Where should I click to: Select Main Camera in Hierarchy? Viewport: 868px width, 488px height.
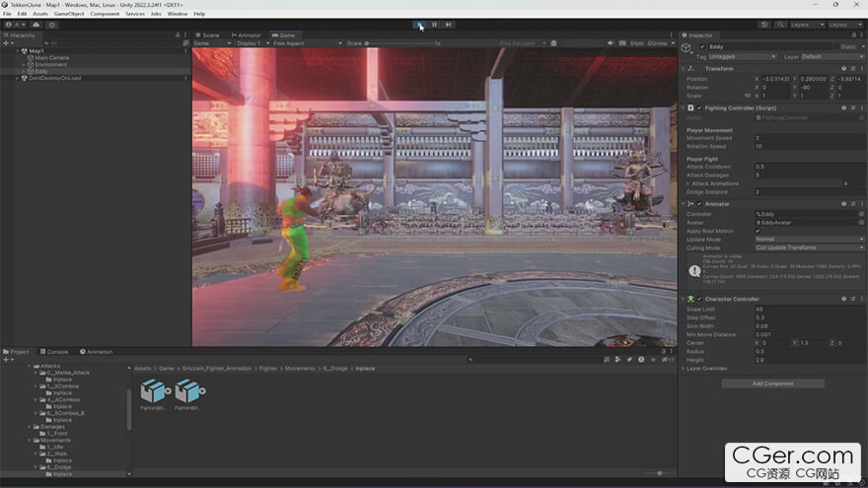pyautogui.click(x=51, y=57)
